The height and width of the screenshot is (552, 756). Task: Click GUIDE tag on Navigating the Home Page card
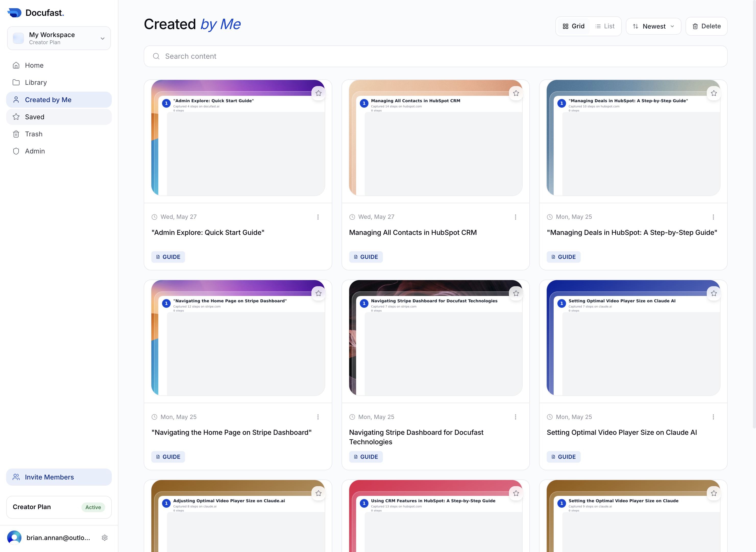(x=168, y=457)
